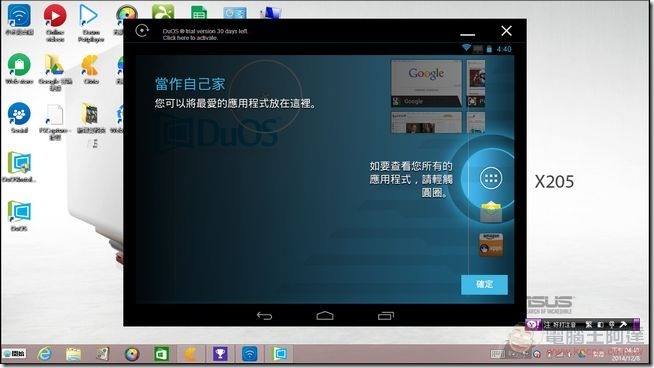Tap the Android back navigation button
The width and height of the screenshot is (654, 368).
264,316
